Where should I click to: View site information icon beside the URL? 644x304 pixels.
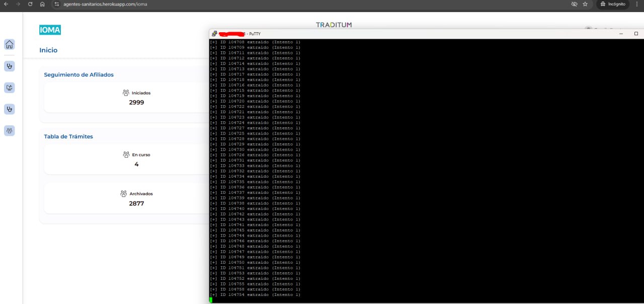[57, 4]
